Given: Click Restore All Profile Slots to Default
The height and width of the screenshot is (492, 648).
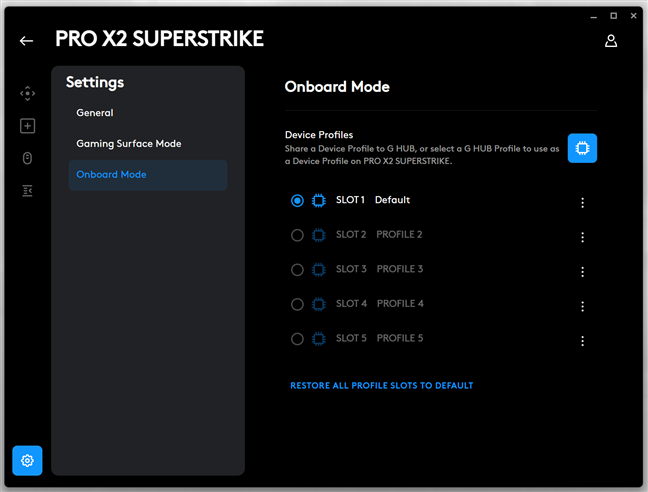Looking at the screenshot, I should 381,386.
